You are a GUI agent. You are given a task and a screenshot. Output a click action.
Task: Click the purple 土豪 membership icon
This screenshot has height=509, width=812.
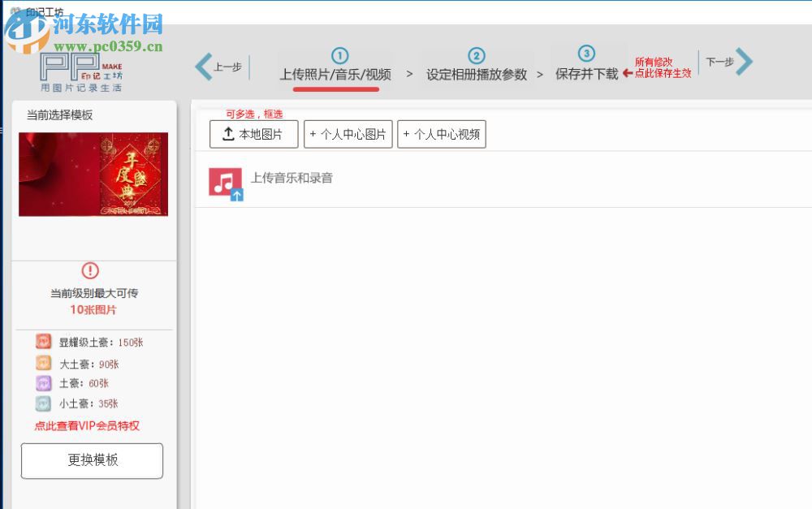point(42,382)
